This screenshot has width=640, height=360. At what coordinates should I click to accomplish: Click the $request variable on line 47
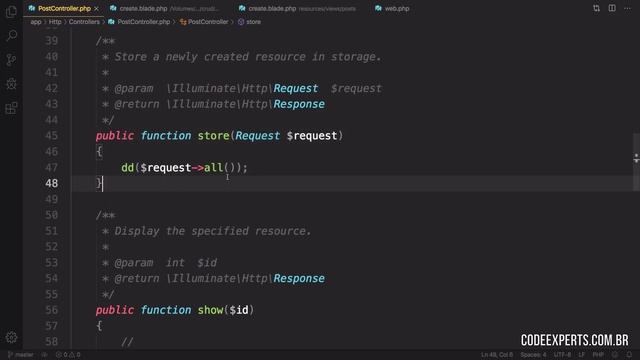click(166, 168)
